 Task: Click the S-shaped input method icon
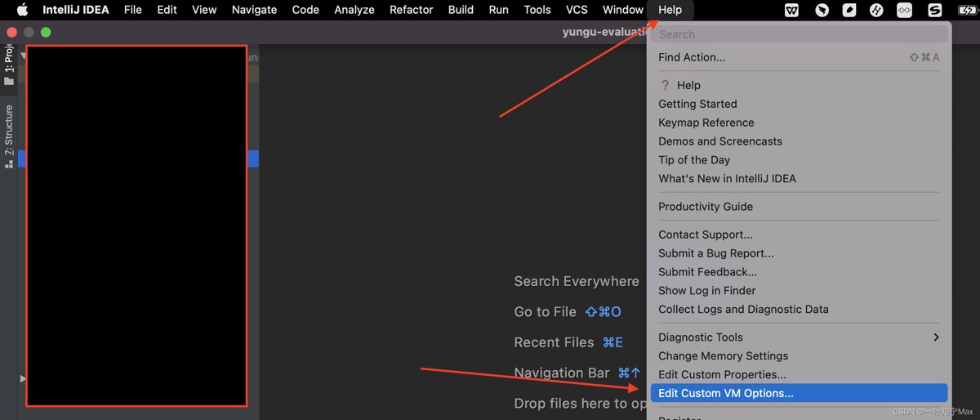(x=935, y=10)
